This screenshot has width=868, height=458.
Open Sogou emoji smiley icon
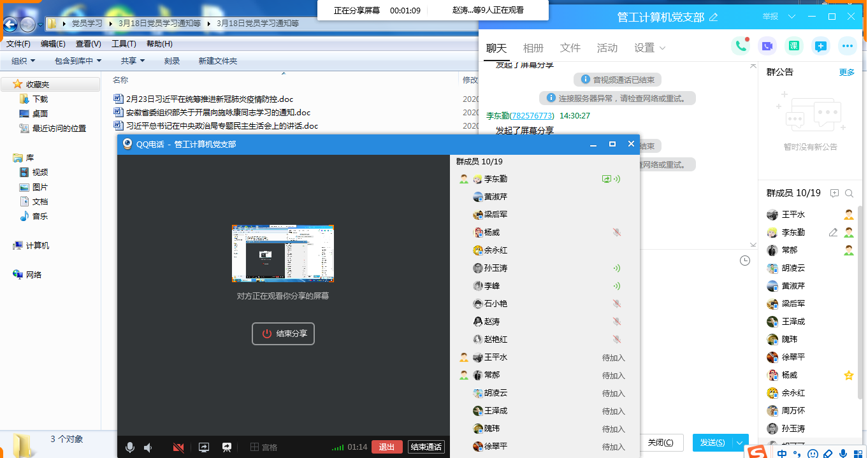(813, 454)
